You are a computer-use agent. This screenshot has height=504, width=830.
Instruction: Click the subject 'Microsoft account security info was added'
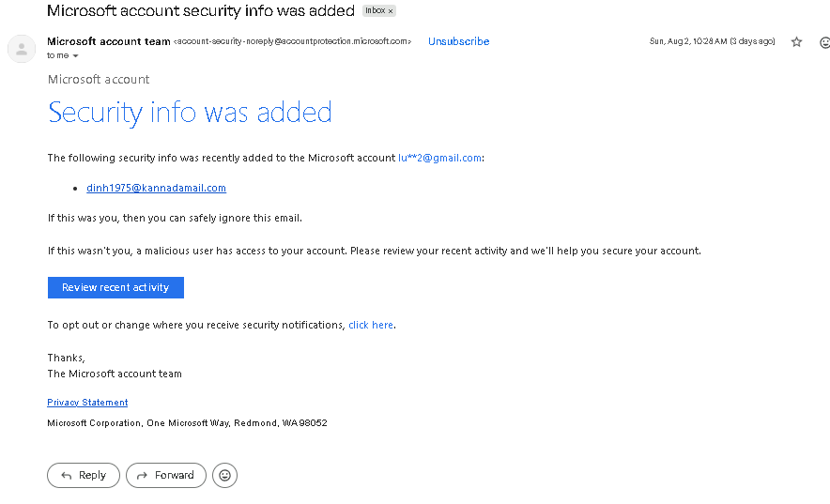(x=201, y=10)
